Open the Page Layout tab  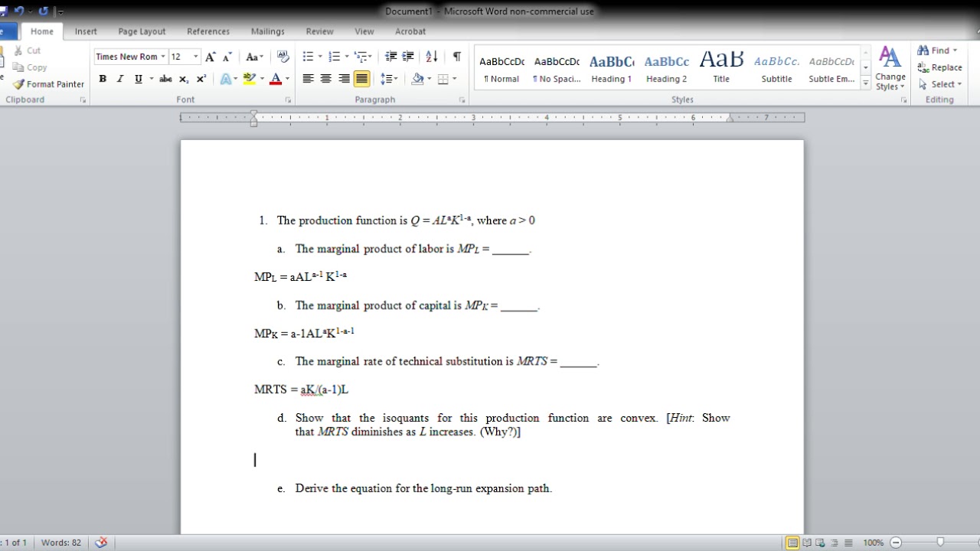tap(142, 31)
